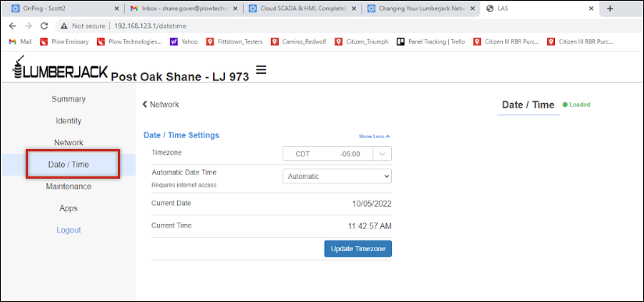Click the Lumberjack logo

point(61,68)
